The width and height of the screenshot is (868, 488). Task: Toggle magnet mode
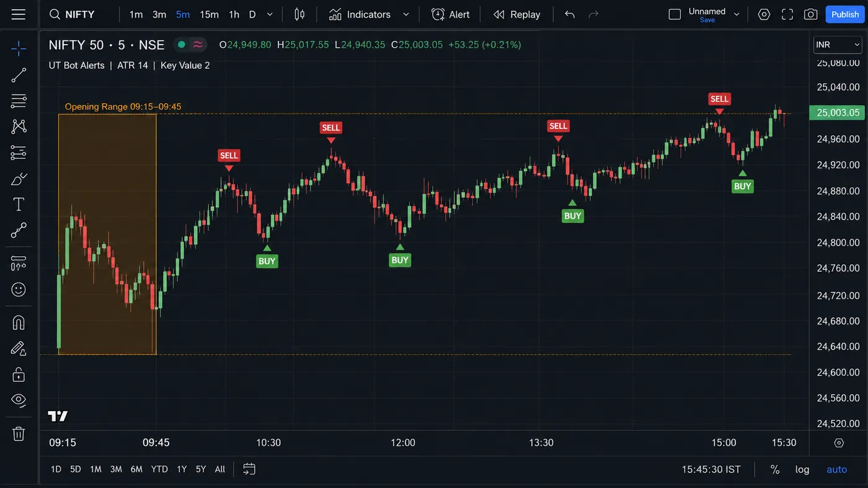pyautogui.click(x=19, y=322)
